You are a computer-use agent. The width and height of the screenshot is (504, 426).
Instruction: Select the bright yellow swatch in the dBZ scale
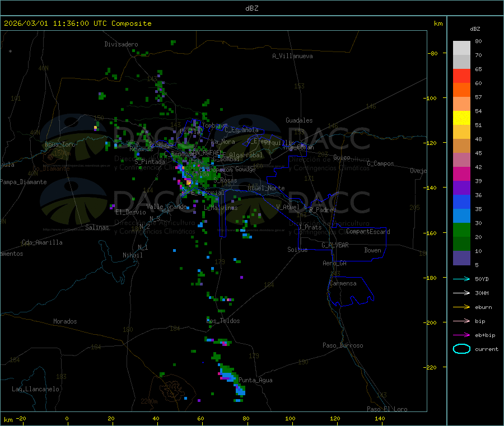click(x=461, y=118)
